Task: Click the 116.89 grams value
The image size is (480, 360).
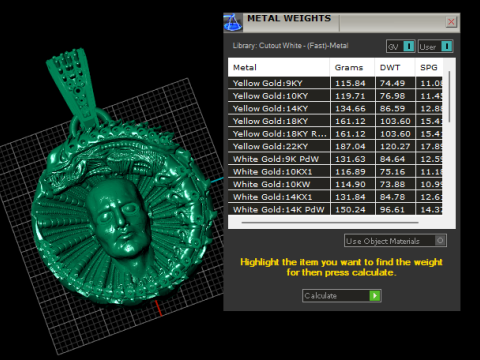Action: [x=350, y=172]
